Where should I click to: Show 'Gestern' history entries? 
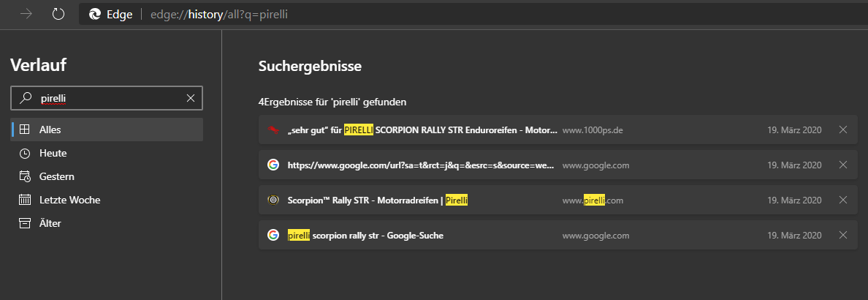tap(56, 176)
